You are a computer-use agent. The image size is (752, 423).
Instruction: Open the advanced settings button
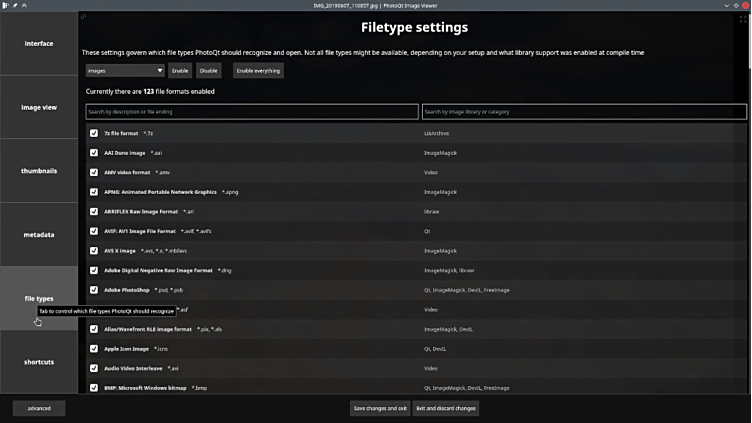tap(39, 408)
